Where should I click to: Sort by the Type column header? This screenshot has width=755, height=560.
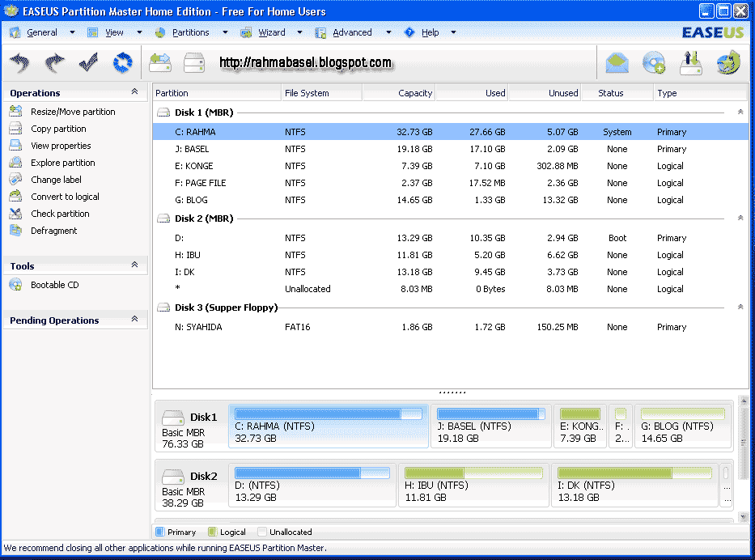(x=701, y=93)
